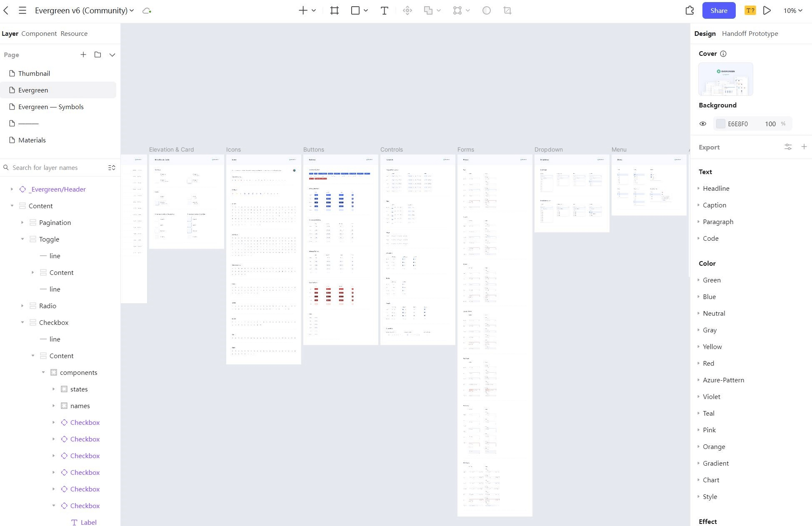Open the Evergreen — Symbols page
The width and height of the screenshot is (812, 526).
point(58,107)
